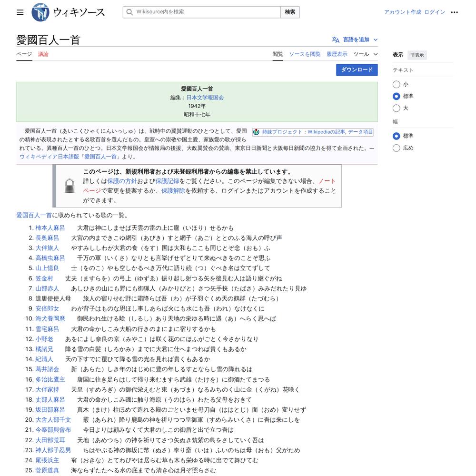Open poet link 大舎人部千文
This screenshot has width=476, height=476.
click(x=53, y=420)
